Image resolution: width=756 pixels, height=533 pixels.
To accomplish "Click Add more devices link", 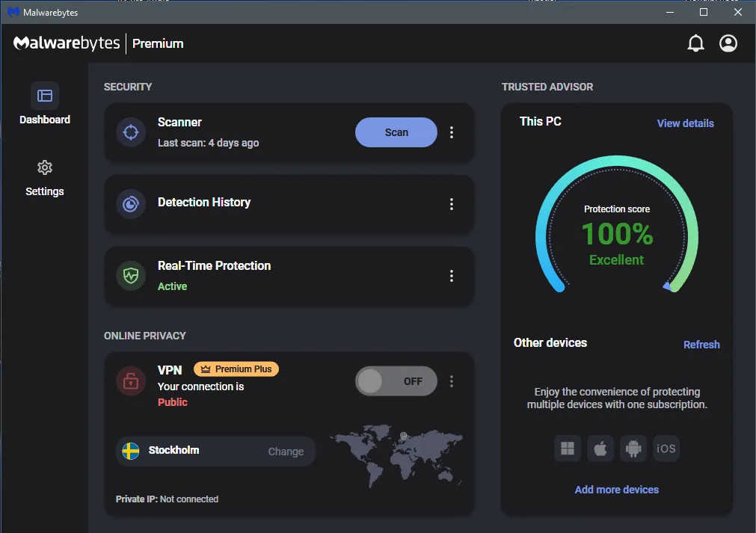I will pyautogui.click(x=617, y=490).
